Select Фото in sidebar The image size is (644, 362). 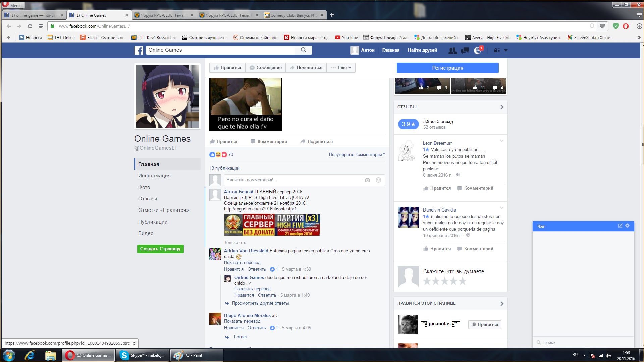(x=144, y=187)
